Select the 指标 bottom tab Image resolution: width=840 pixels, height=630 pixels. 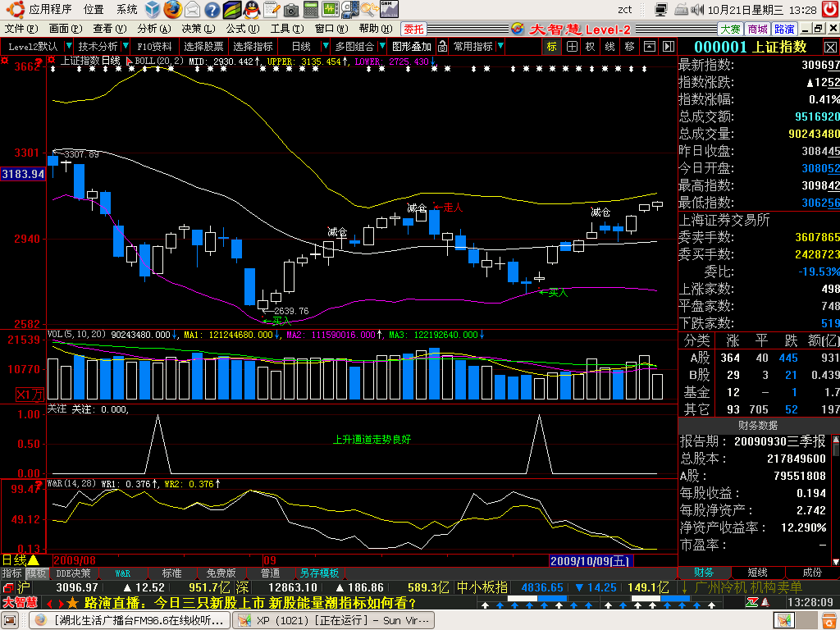click(x=11, y=573)
